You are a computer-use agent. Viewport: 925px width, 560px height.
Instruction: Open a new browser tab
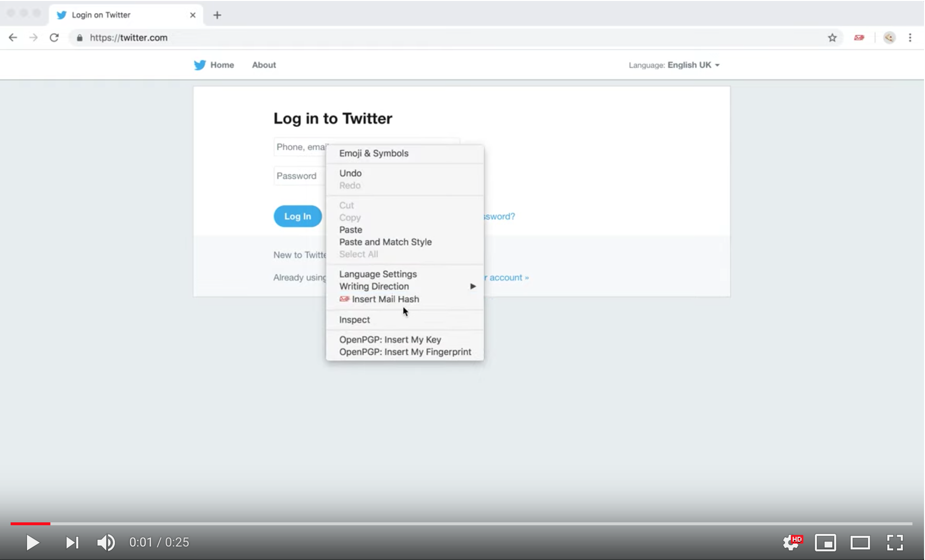pyautogui.click(x=217, y=15)
